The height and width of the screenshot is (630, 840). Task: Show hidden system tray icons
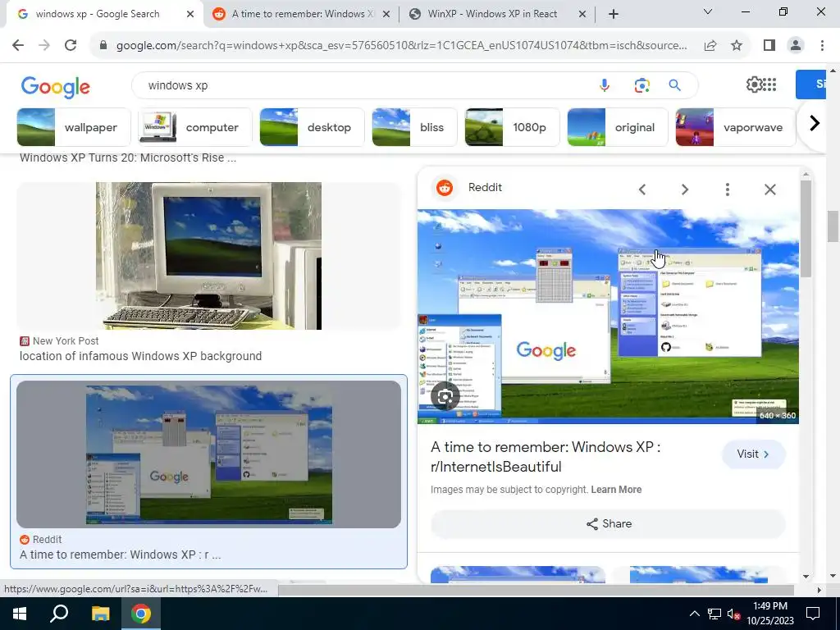694,614
